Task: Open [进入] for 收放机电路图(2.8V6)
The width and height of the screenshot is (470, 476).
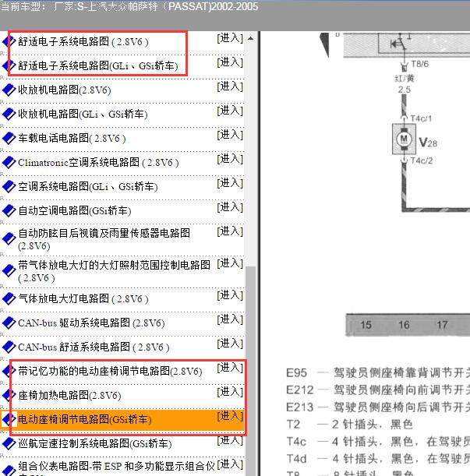Action: 230,86
